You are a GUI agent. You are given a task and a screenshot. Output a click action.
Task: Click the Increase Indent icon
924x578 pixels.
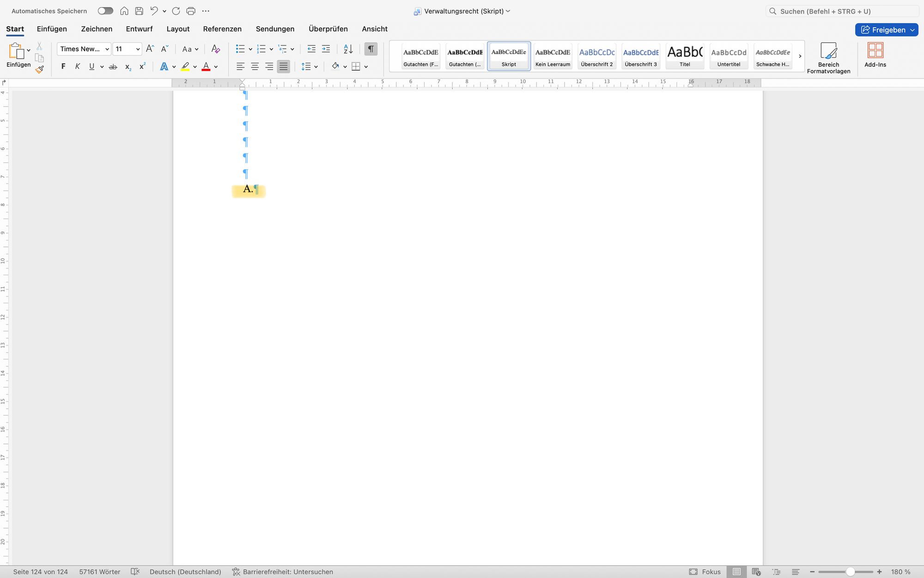pos(326,49)
